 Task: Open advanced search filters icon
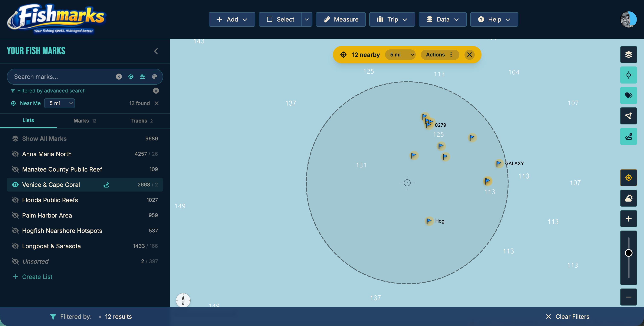[x=142, y=76]
